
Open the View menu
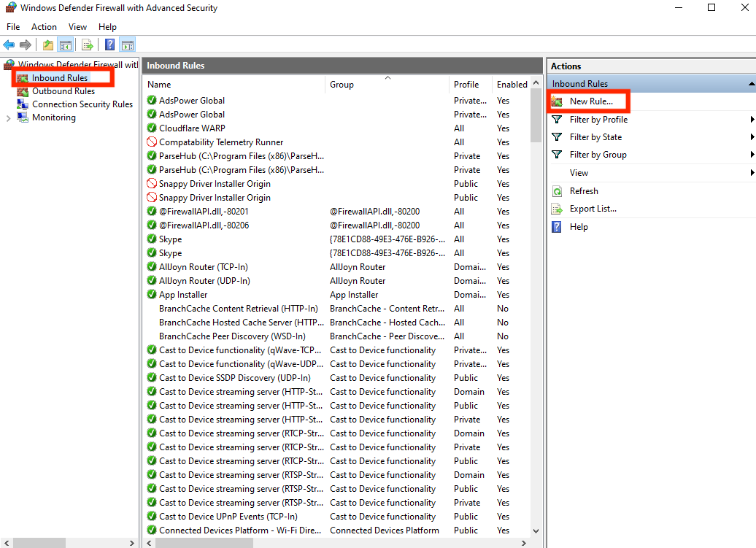77,26
